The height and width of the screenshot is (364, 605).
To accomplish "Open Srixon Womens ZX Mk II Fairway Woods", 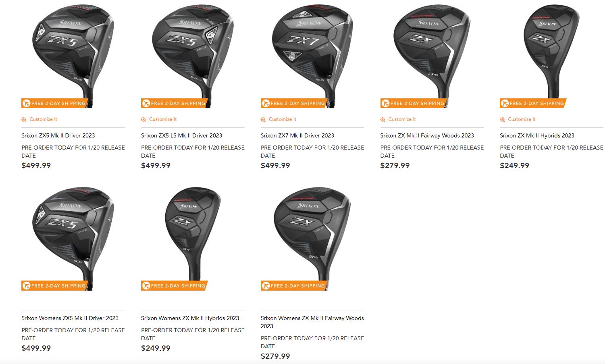I will coord(312,322).
